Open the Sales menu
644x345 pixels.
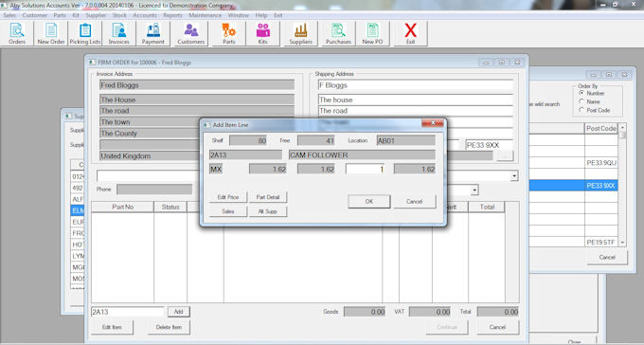pos(9,15)
